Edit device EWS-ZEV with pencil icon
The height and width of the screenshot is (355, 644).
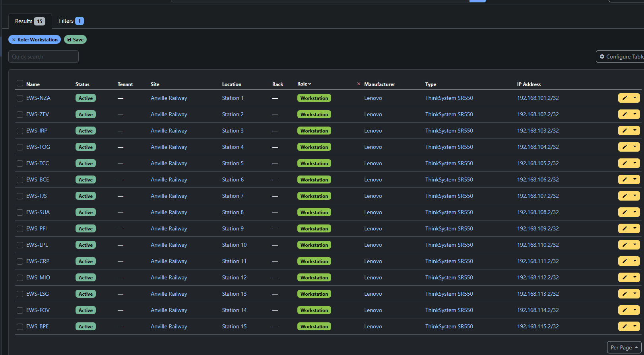coord(625,114)
